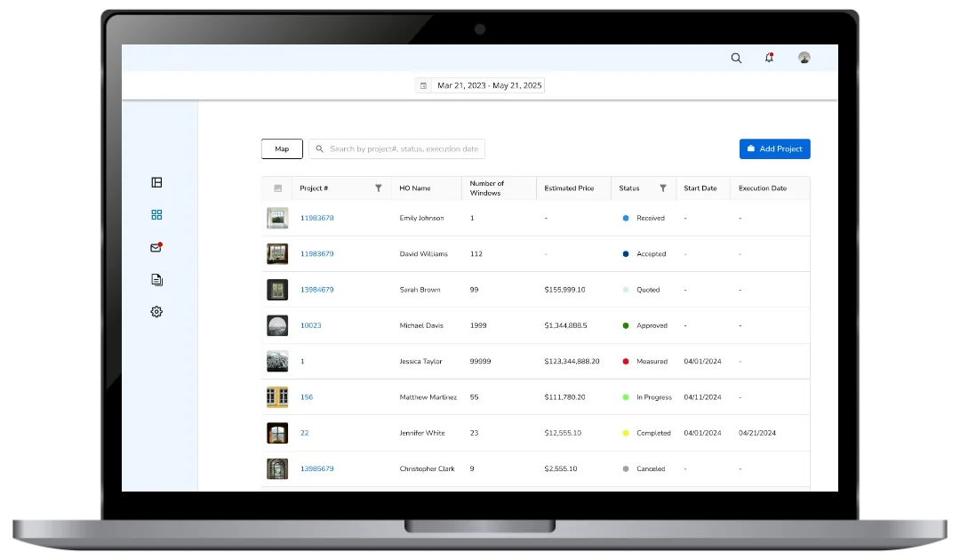Toggle the filter funnel on the Project # column
This screenshot has width=960, height=560.
pos(379,188)
